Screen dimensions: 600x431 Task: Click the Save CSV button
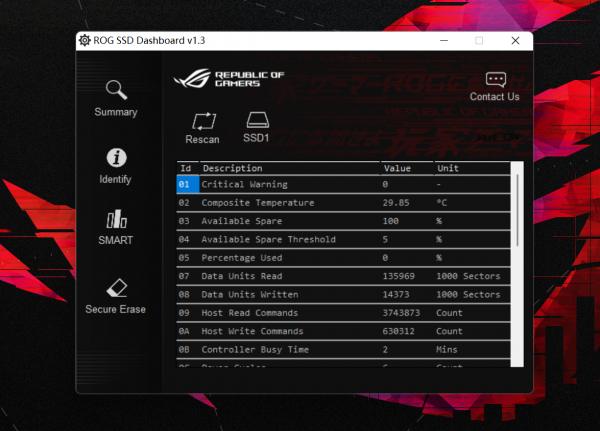click(497, 137)
